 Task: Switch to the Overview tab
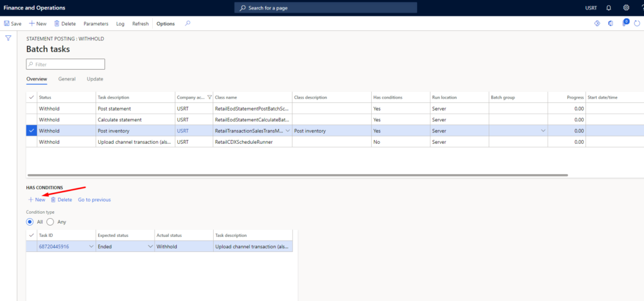click(x=36, y=79)
